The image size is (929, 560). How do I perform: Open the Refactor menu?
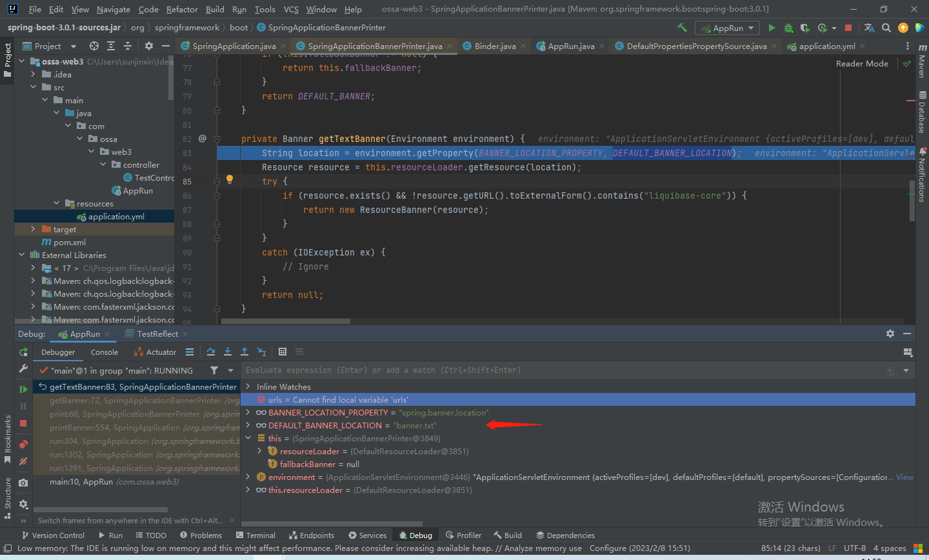coord(182,9)
